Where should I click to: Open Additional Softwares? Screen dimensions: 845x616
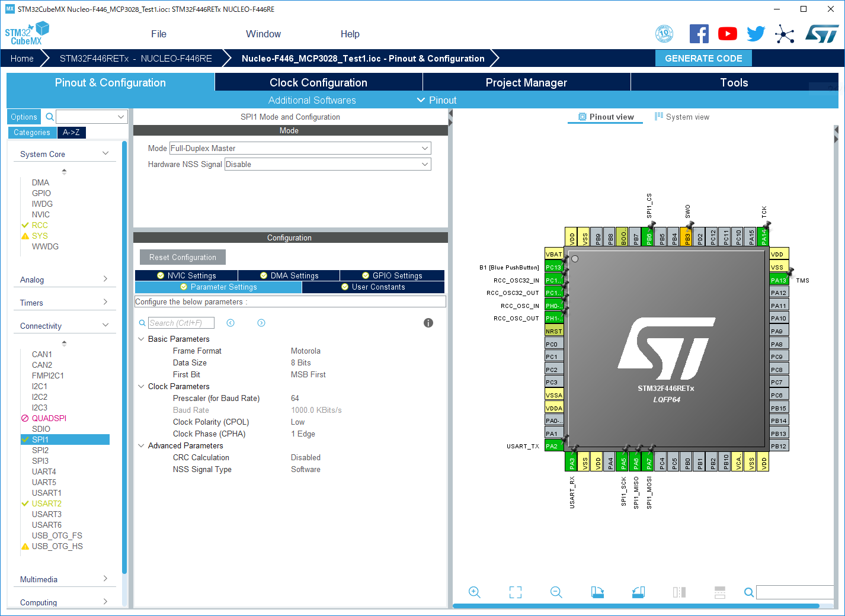tap(312, 100)
